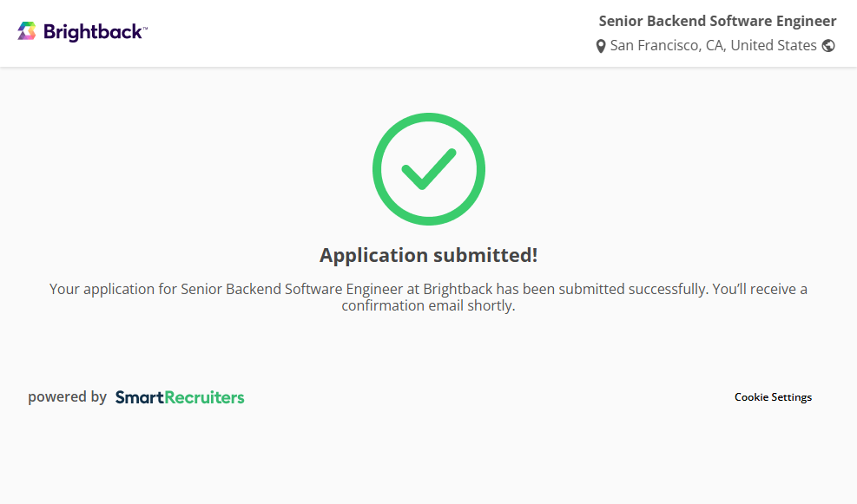Screen dimensions: 857x504
Task: Click the San Francisco, CA, United States text
Action: (713, 46)
